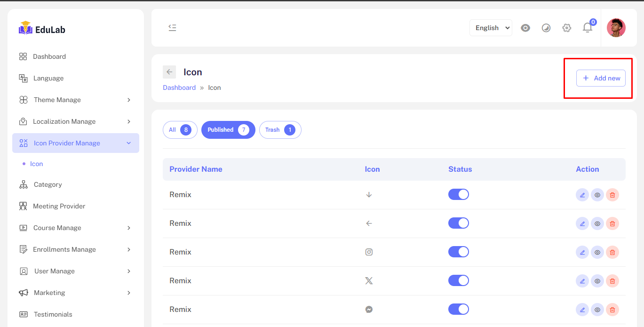Expand Course Manage submenu
Viewport: 644px width, 327px height.
point(75,228)
